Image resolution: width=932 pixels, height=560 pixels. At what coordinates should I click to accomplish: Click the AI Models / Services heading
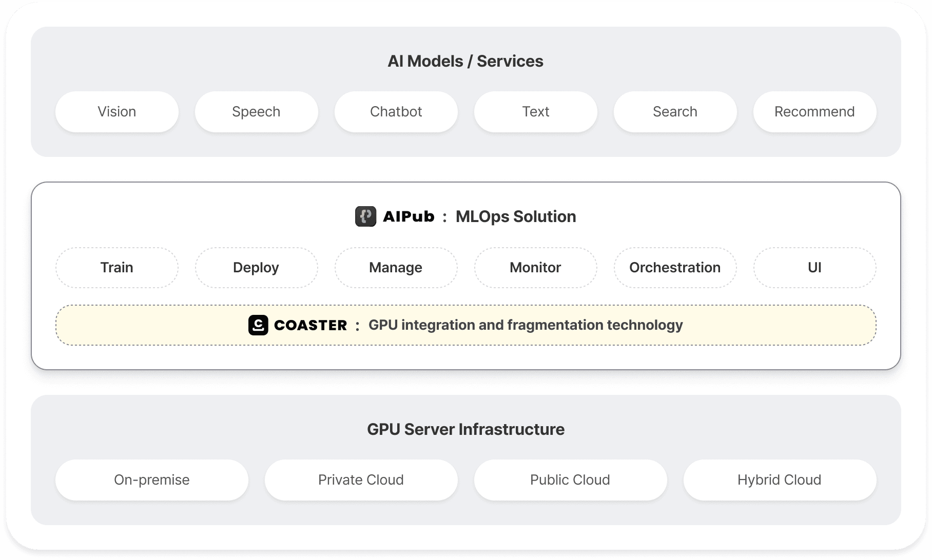tap(466, 61)
